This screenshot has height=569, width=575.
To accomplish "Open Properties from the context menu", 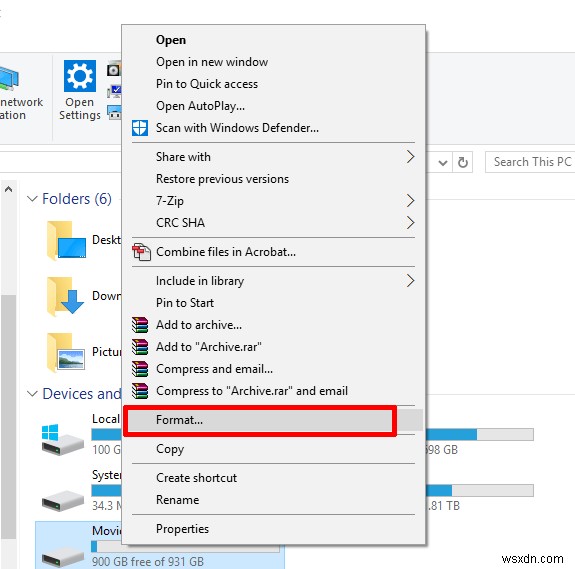I will point(273,529).
